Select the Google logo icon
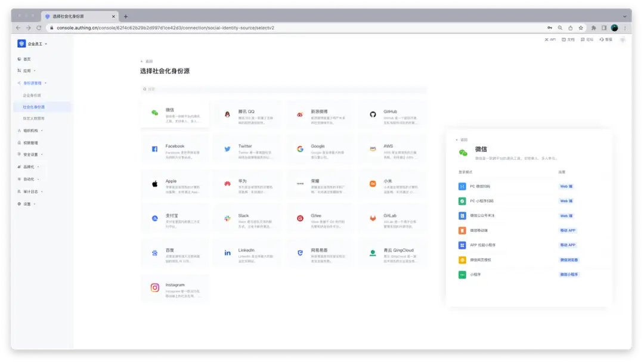Screen dimensions: 644x362 [x=300, y=148]
